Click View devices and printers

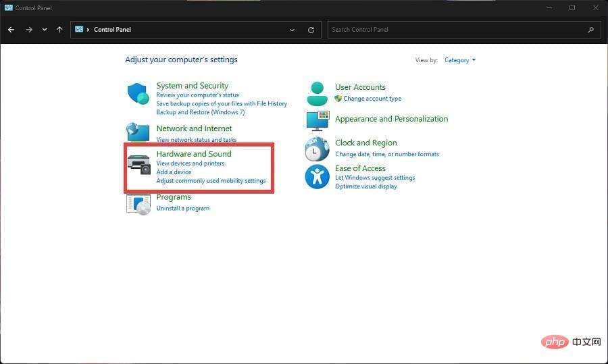191,163
